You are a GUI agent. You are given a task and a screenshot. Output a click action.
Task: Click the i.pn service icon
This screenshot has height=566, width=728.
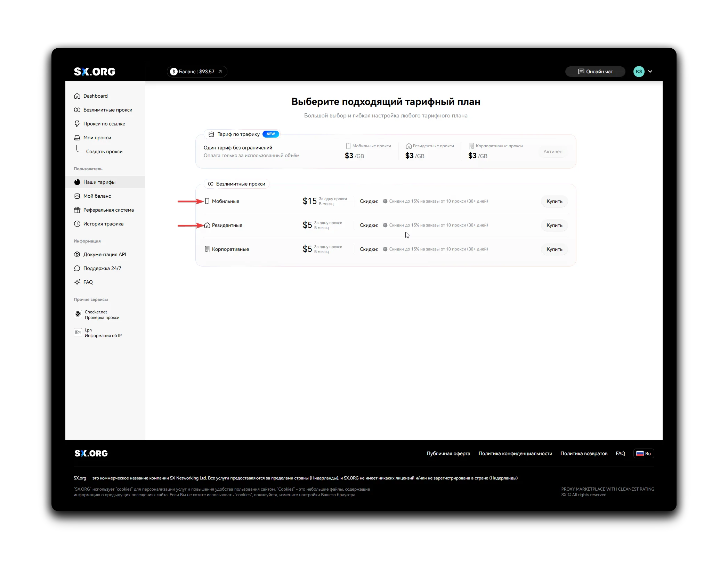point(78,332)
